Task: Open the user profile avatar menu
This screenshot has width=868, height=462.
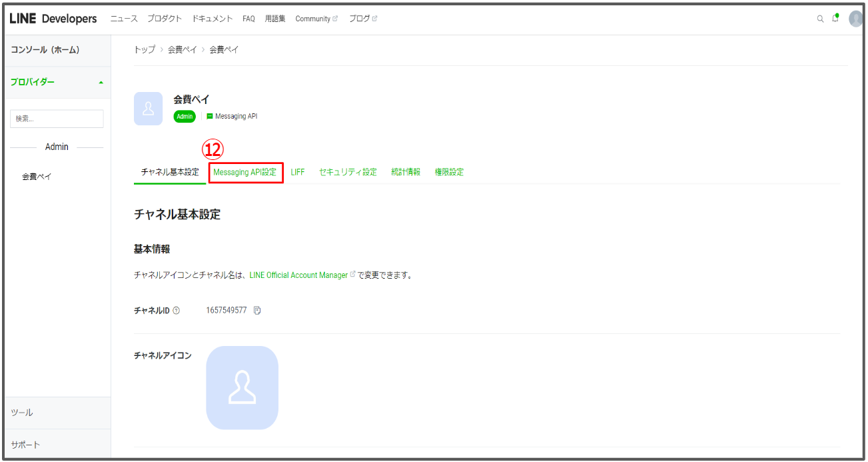Action: pyautogui.click(x=856, y=19)
